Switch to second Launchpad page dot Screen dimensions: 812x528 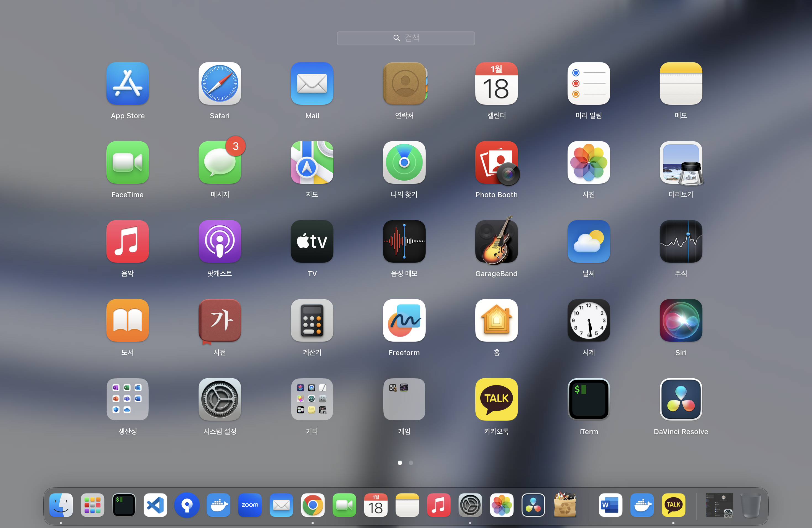pos(411,463)
